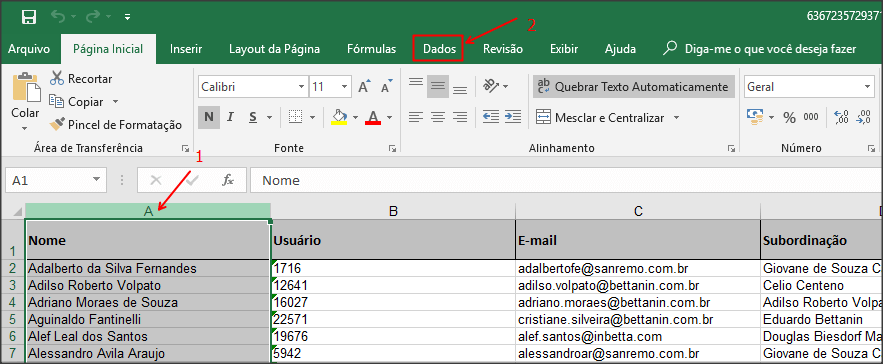The width and height of the screenshot is (883, 364).
Task: Expand the Copiar dropdown arrow
Action: [x=115, y=102]
